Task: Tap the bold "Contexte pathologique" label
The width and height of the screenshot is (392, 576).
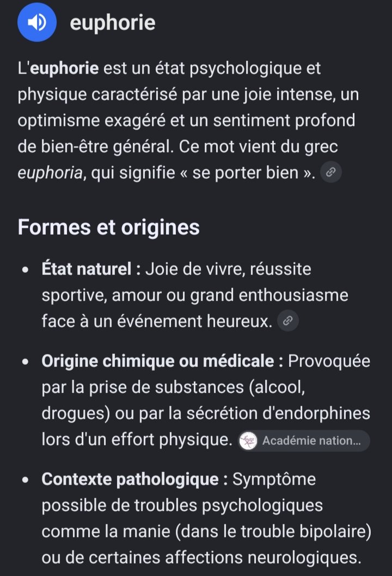Action: click(130, 480)
